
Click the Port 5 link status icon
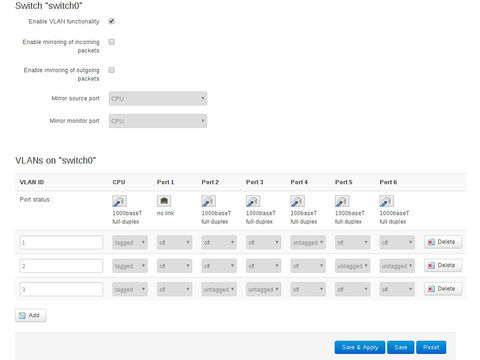tap(342, 201)
